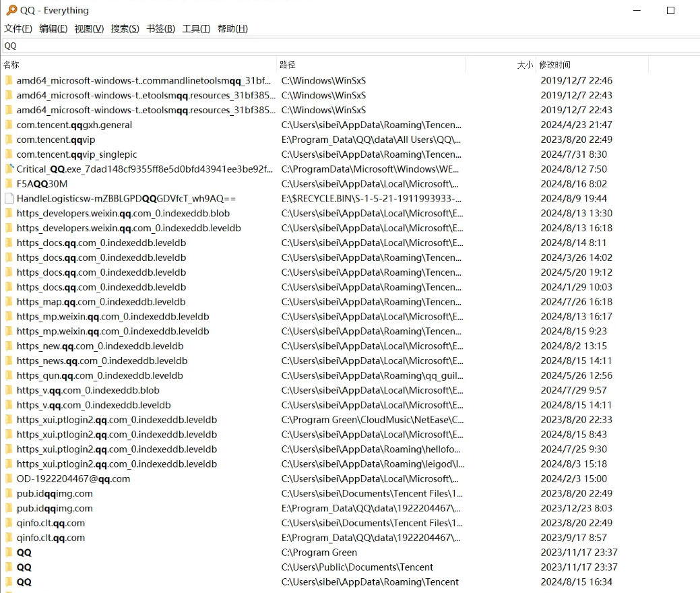Click the folder icon for OD-1922204467@qq.com

coord(9,479)
